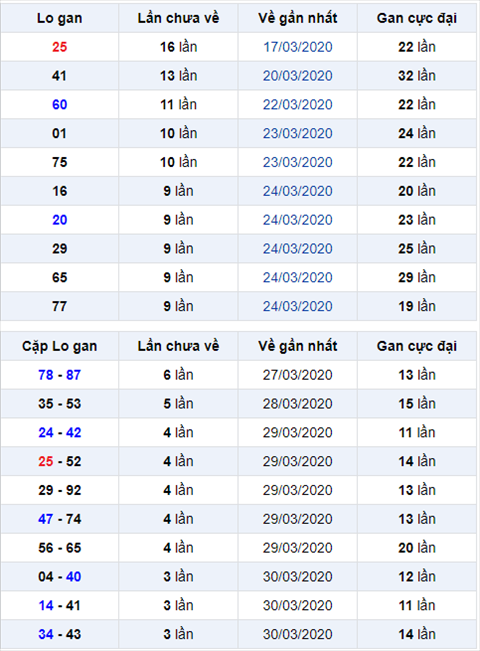The image size is (480, 651).
Task: Click the pair 24 - 42
Action: 59,433
